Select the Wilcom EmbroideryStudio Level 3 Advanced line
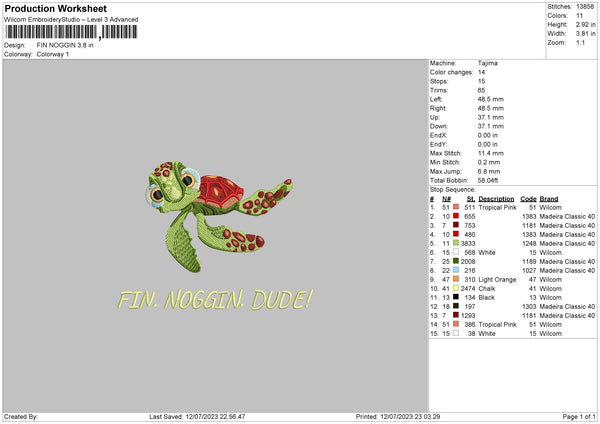The height and width of the screenshot is (424, 600). coord(71,20)
